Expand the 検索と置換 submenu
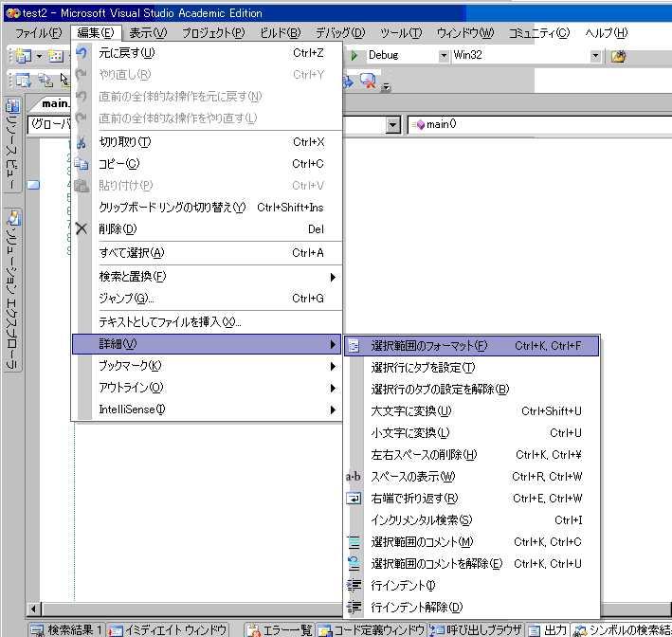 coord(207,277)
